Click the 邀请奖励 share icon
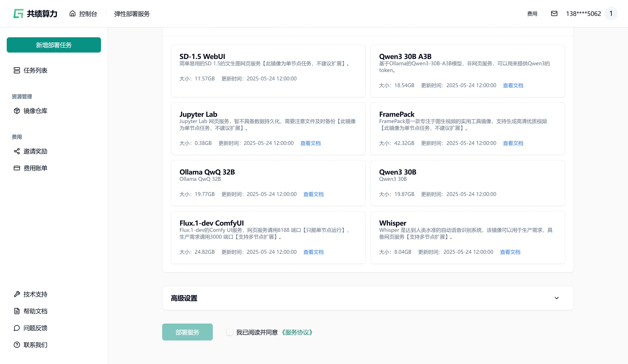The height and width of the screenshot is (364, 628). (17, 151)
